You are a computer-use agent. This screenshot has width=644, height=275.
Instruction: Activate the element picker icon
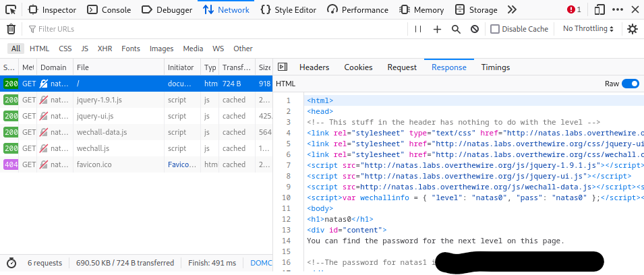tap(11, 9)
